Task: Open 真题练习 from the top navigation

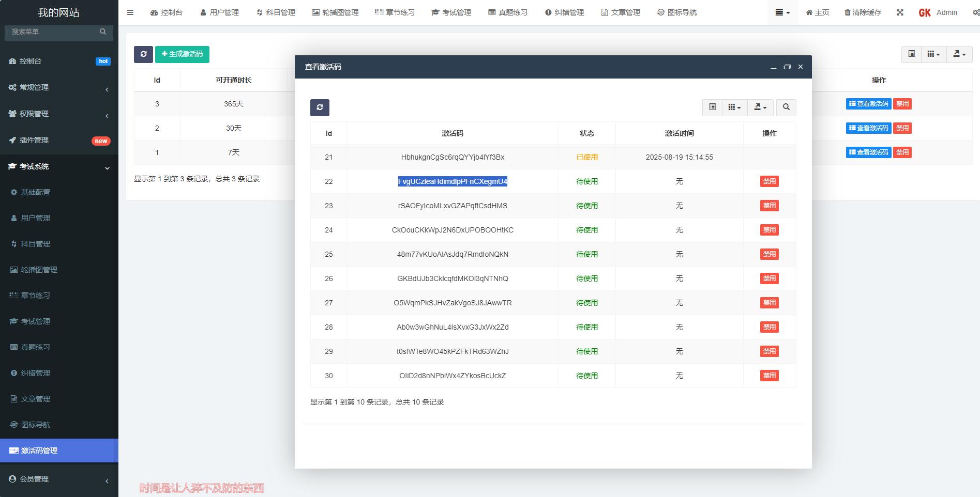Action: [509, 12]
